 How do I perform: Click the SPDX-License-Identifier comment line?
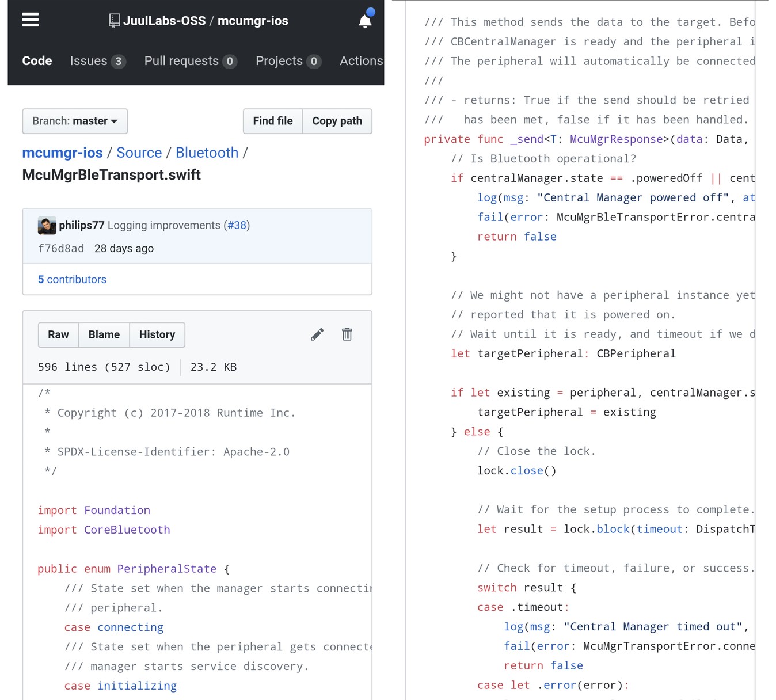click(x=167, y=452)
